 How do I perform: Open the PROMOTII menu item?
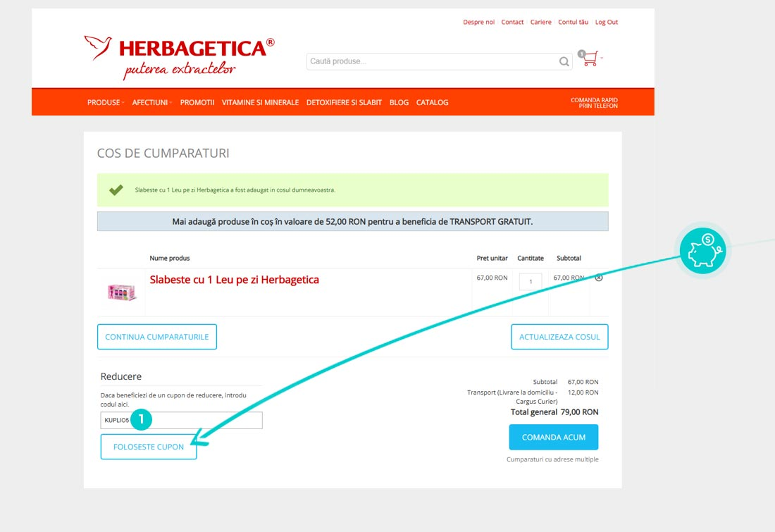click(x=197, y=102)
